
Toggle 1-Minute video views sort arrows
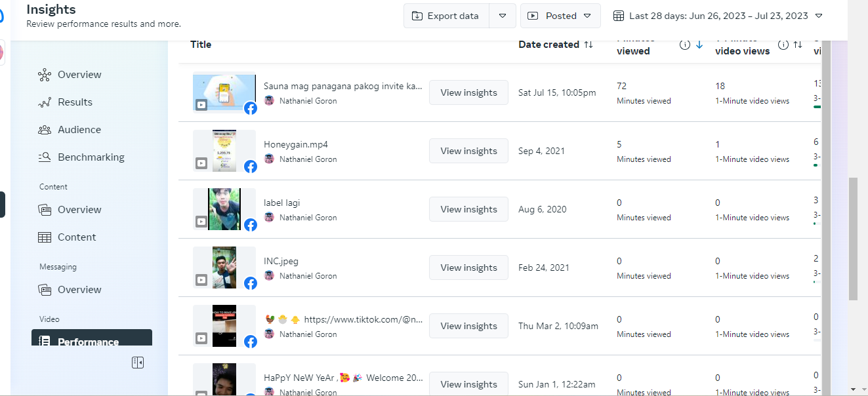(798, 45)
